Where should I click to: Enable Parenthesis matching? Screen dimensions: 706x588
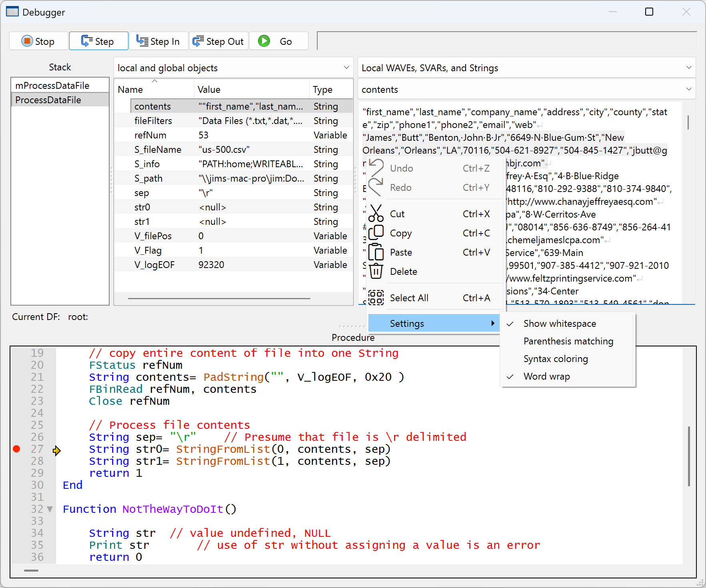[568, 341]
